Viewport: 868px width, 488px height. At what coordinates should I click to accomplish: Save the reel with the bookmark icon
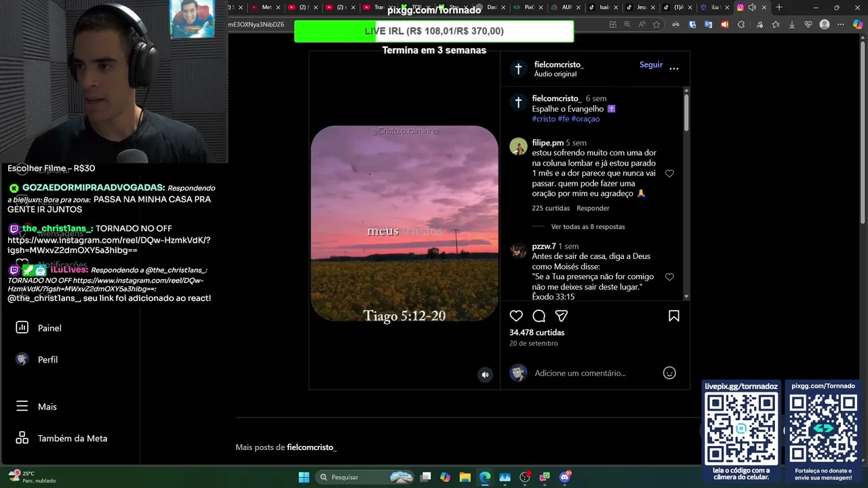pyautogui.click(x=674, y=316)
